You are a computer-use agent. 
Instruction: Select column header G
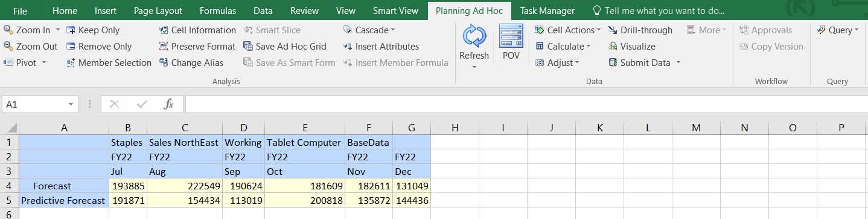click(412, 128)
